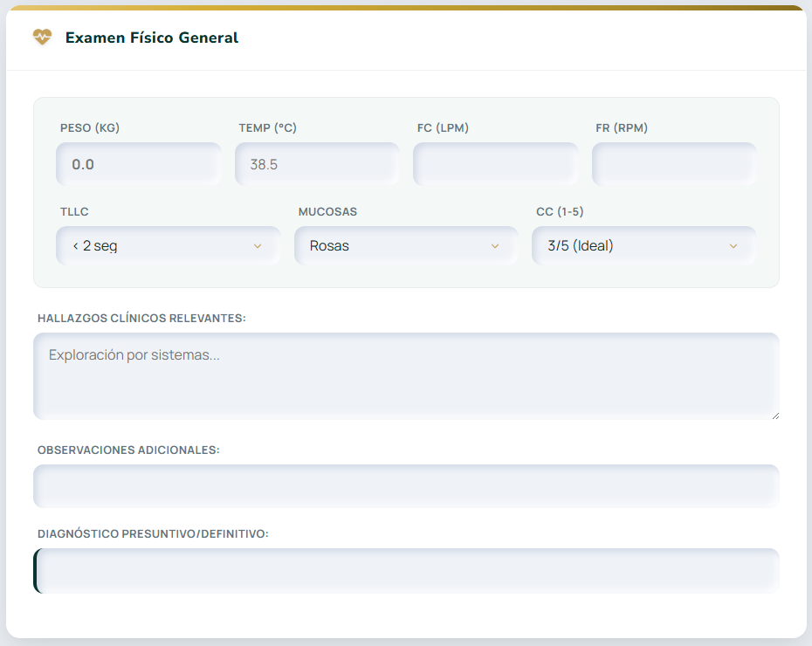812x646 pixels.
Task: Click the DIAGNÓSTICO PRESUNTIVO/DEFINITIVO label
Action: 153,534
